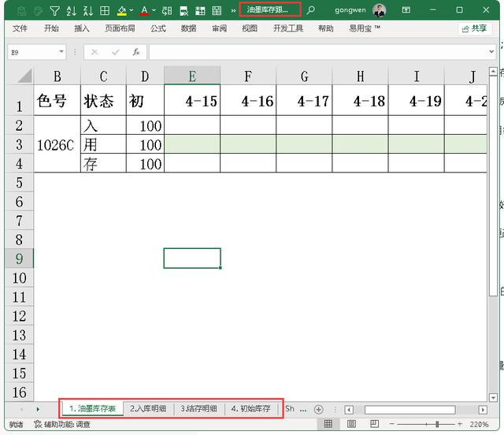
Task: Click the 状态 header cell
Action: point(103,100)
